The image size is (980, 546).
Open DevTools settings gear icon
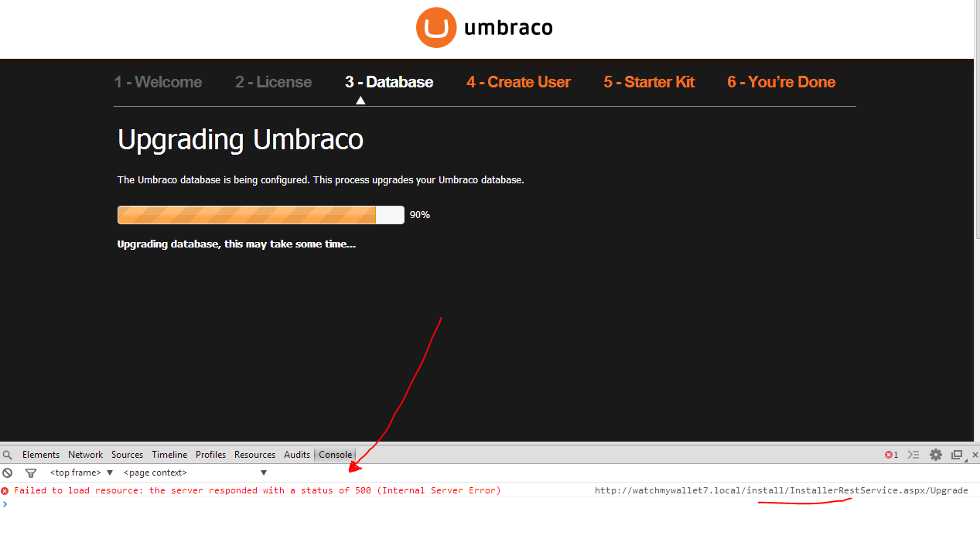coord(936,455)
